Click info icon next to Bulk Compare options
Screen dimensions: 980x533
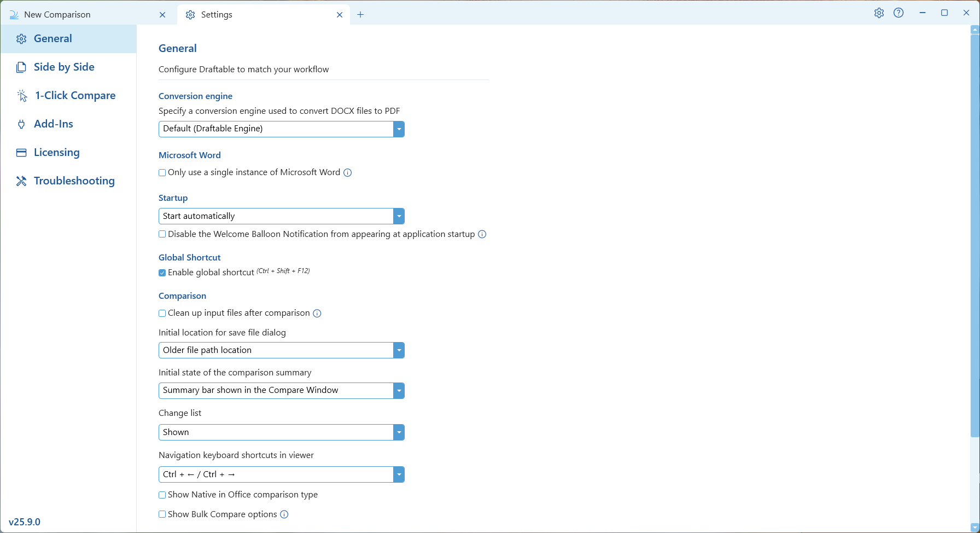[284, 514]
